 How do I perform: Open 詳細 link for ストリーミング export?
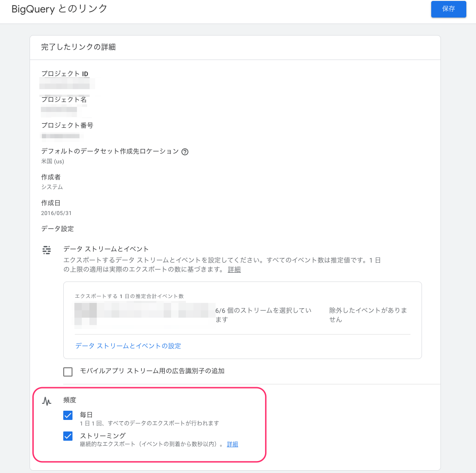233,444
